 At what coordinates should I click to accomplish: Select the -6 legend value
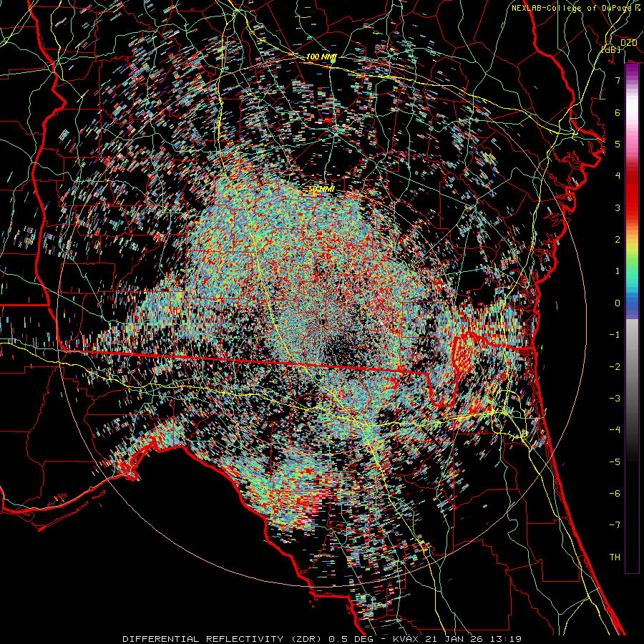click(615, 494)
